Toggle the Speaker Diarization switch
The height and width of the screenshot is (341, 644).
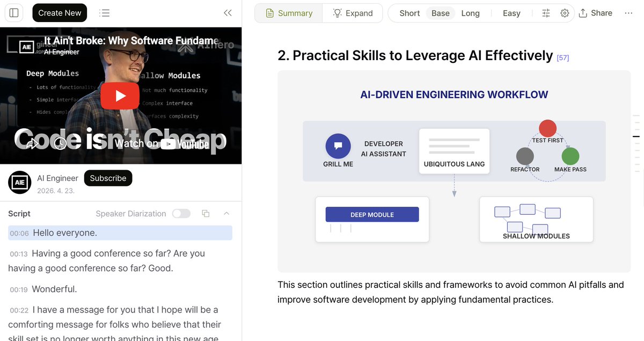click(x=181, y=214)
